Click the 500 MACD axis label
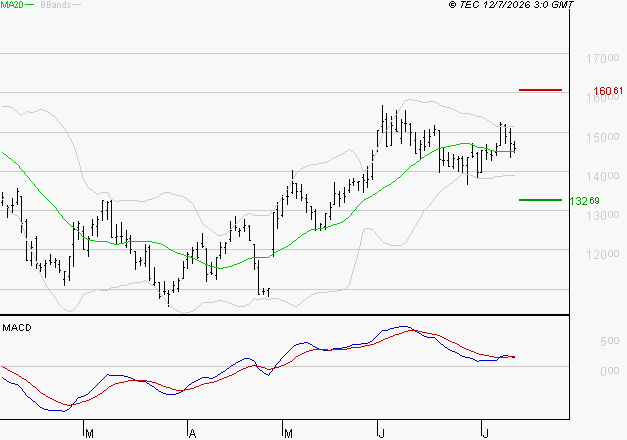This screenshot has width=627, height=440. [609, 341]
